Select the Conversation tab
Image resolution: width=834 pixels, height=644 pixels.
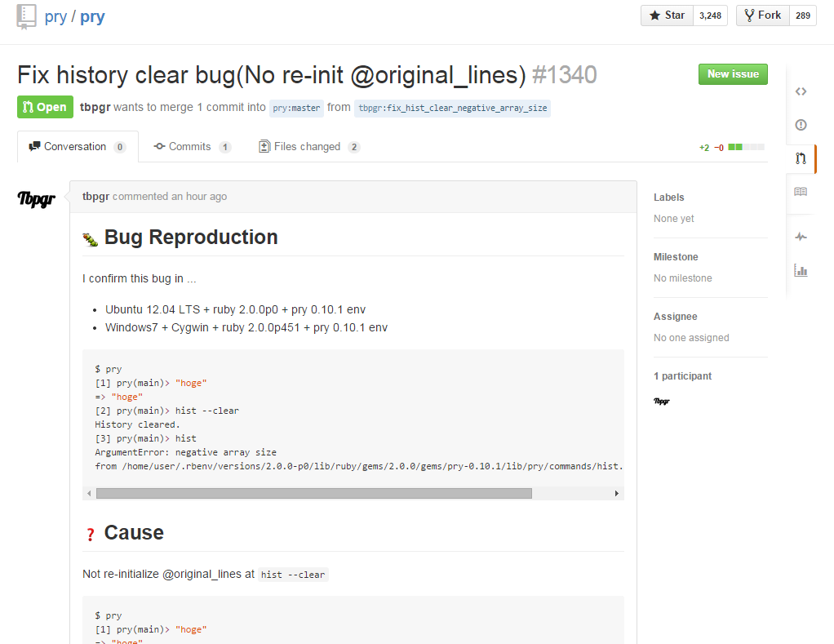[77, 146]
